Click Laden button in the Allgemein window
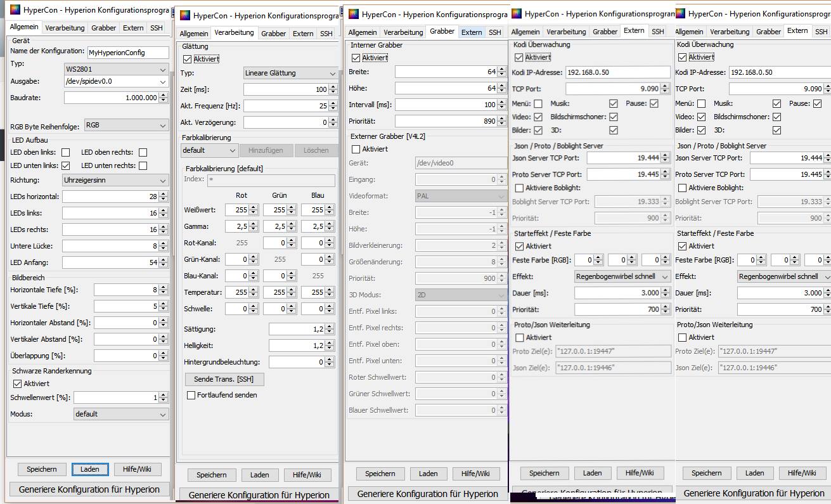 pos(89,469)
